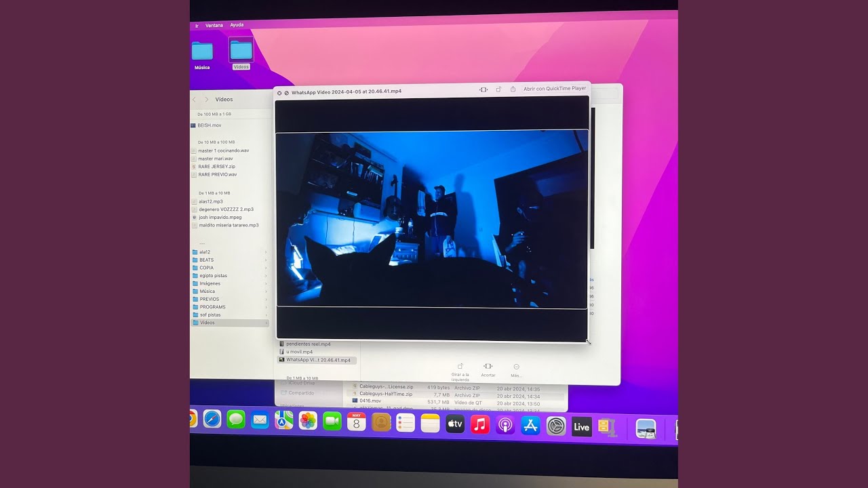The width and height of the screenshot is (868, 488).
Task: Open Ableton Live from the Dock
Action: 581,426
